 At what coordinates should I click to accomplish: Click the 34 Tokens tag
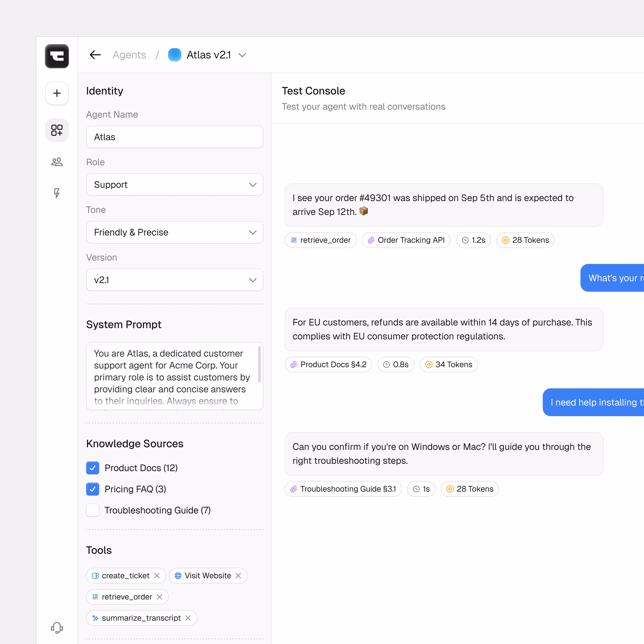click(449, 364)
